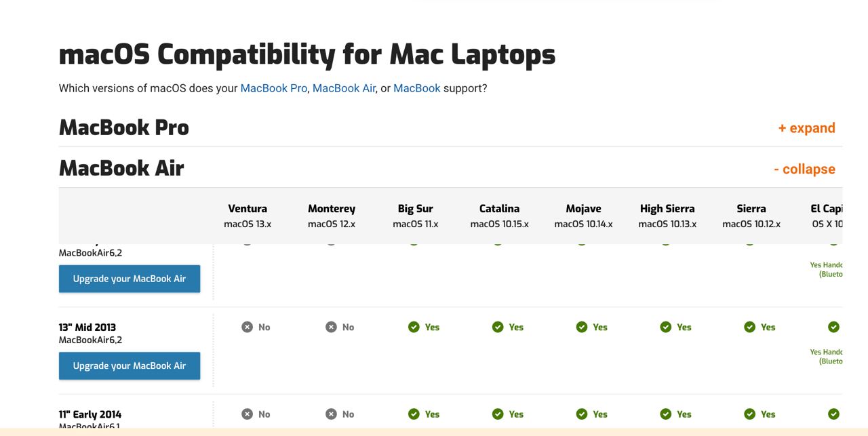
Task: Open the MacBook link in intro text
Action: (417, 88)
